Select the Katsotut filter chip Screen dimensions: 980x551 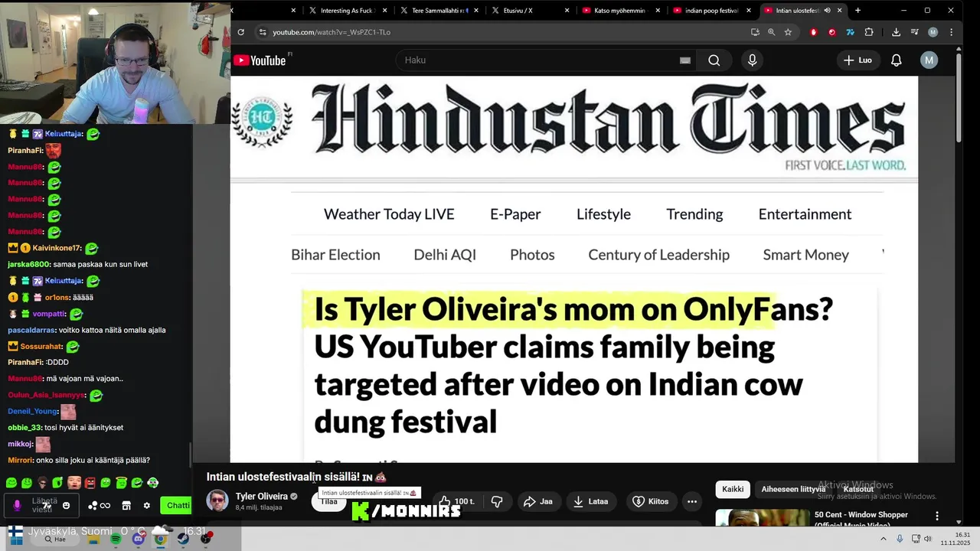858,489
